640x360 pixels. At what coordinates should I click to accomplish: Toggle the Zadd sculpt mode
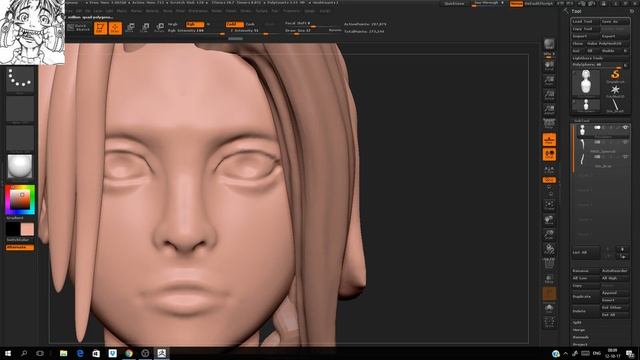click(235, 24)
